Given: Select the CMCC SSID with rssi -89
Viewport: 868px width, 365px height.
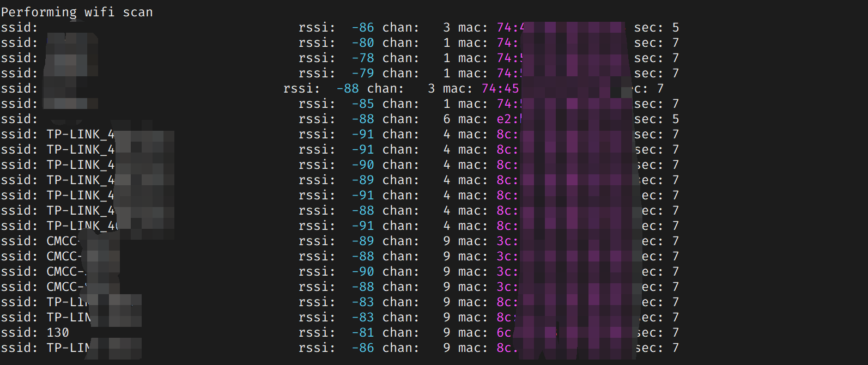Looking at the screenshot, I should pyautogui.click(x=63, y=241).
